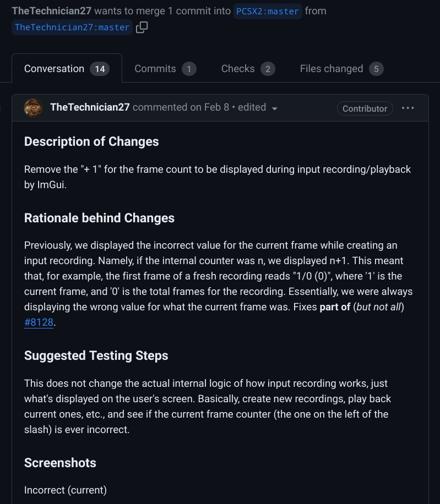This screenshot has height=504, width=440.
Task: Copy the TheTechnician27:master branch name
Action: coord(142,28)
